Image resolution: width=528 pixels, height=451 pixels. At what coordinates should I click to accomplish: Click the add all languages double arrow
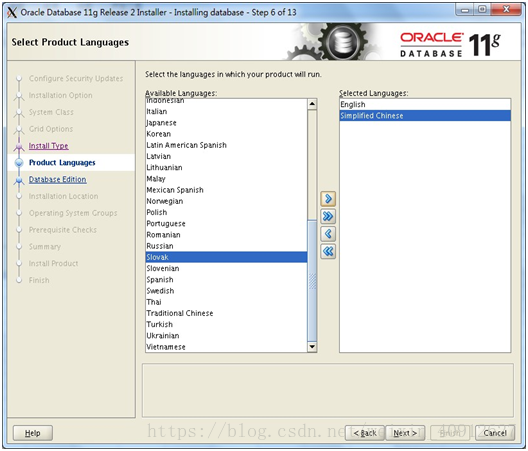328,216
